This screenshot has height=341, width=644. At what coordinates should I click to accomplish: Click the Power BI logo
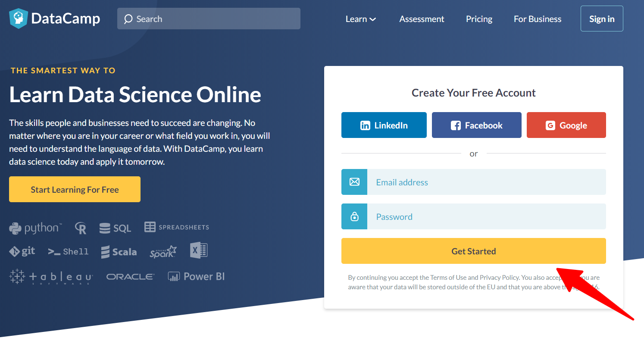[196, 277]
